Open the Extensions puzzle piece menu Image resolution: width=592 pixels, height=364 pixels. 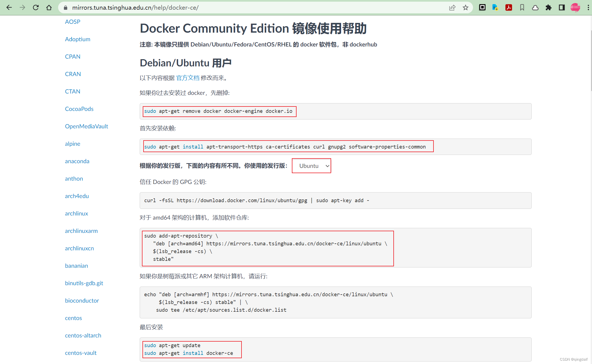(549, 7)
